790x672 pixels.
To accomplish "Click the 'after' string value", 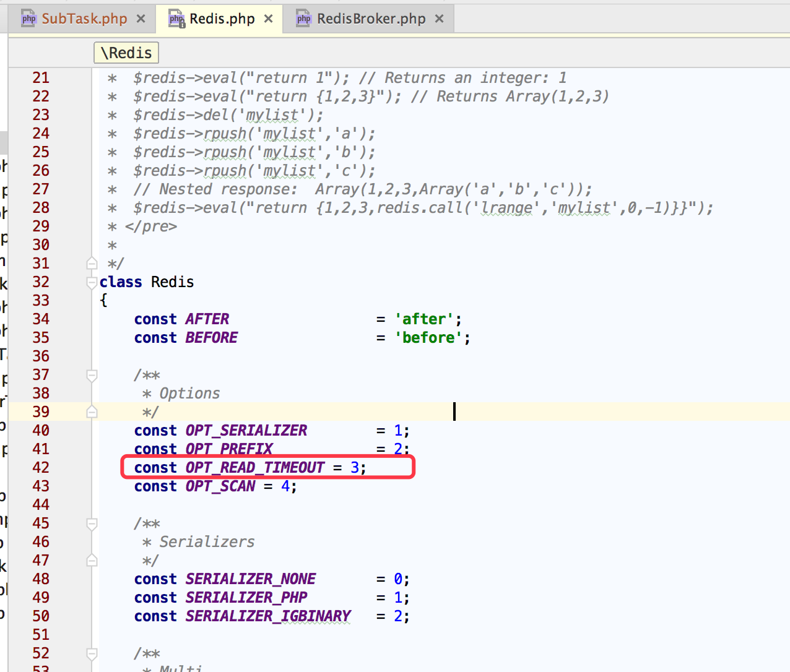I will pos(424,319).
